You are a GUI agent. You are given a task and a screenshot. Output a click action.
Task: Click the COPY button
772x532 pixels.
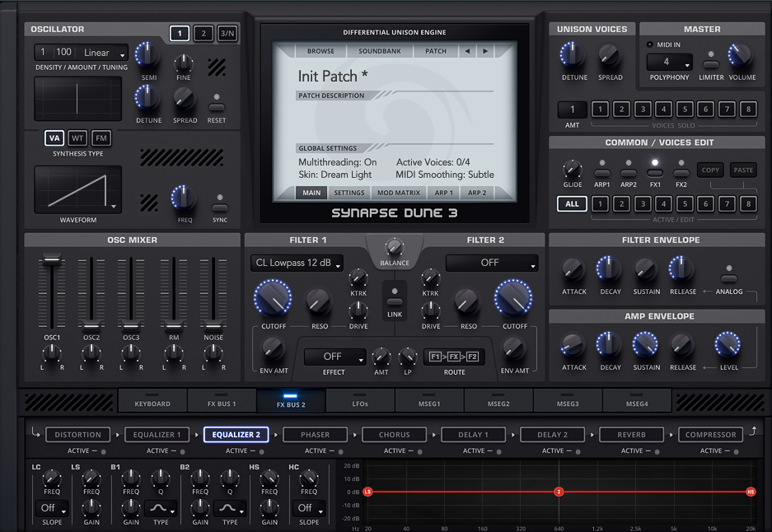(x=710, y=170)
